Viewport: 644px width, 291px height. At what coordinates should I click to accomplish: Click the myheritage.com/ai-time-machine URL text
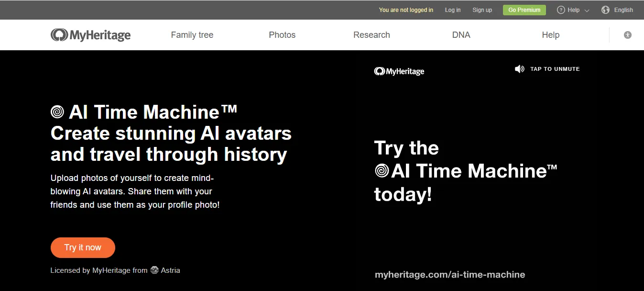click(x=450, y=275)
